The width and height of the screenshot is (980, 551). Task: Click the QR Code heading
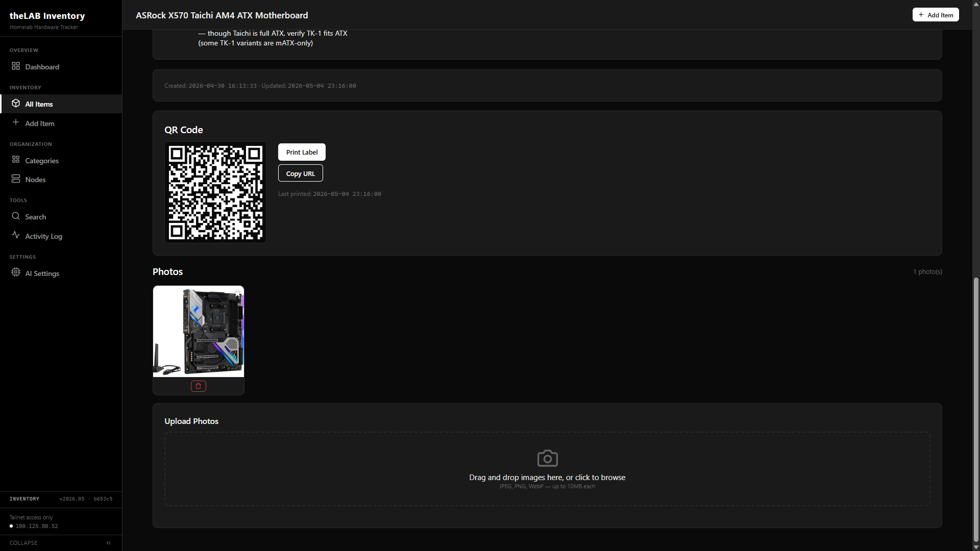click(x=184, y=130)
